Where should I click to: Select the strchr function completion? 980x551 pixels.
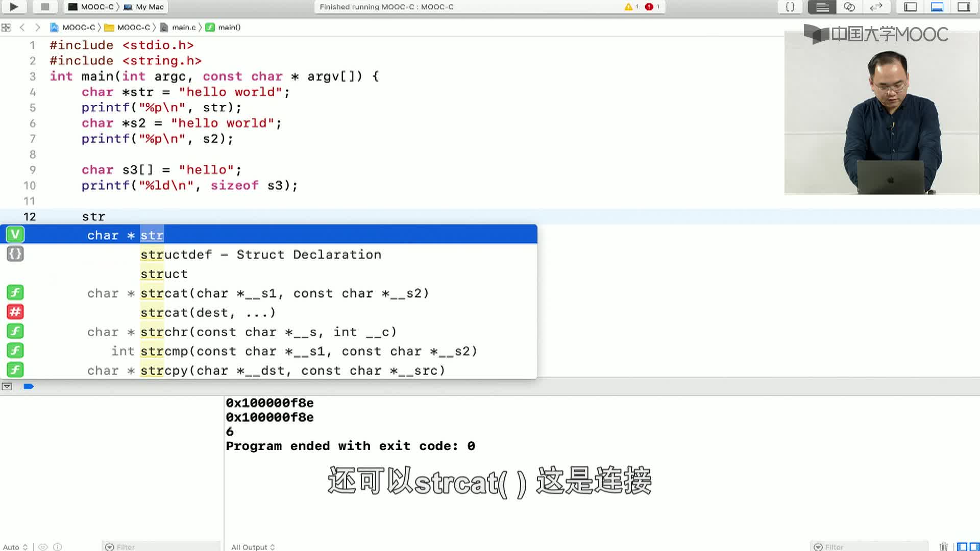click(x=268, y=332)
